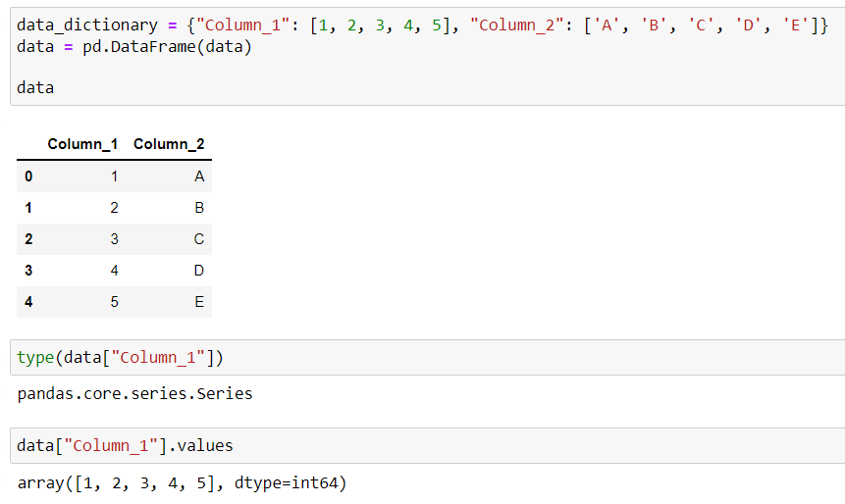Click the Column_1 table header
845x504 pixels.
tap(82, 144)
